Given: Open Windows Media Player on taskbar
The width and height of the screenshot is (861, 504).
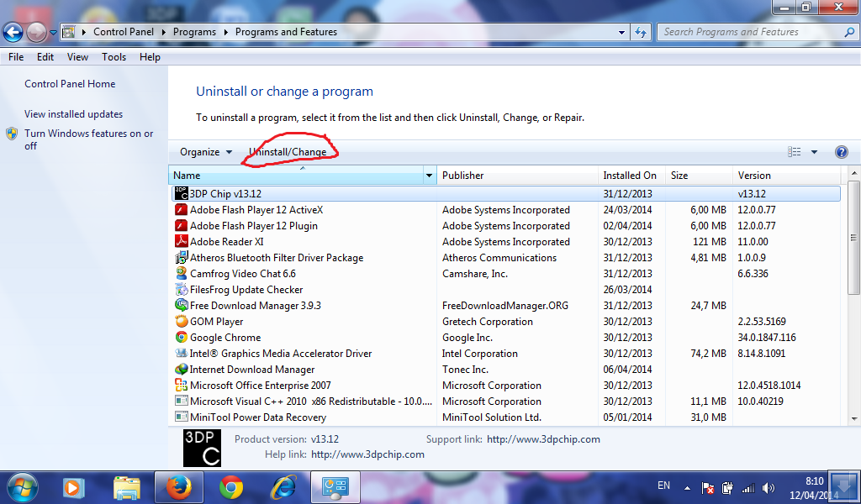Looking at the screenshot, I should pyautogui.click(x=74, y=487).
